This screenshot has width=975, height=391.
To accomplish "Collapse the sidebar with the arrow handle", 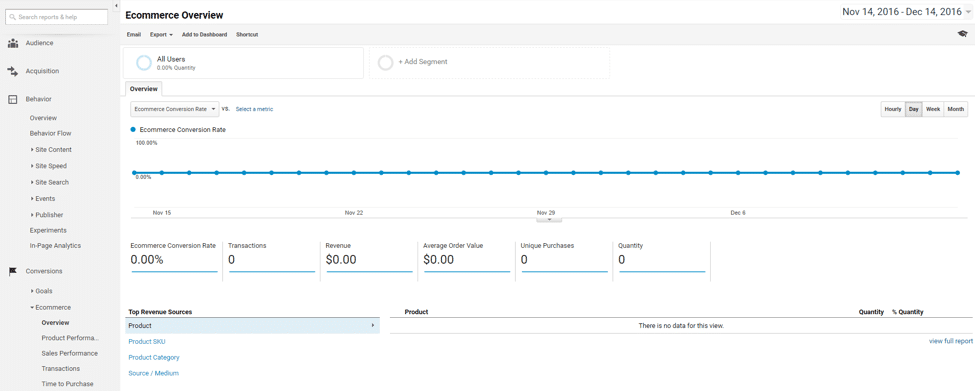I will tap(116, 6).
